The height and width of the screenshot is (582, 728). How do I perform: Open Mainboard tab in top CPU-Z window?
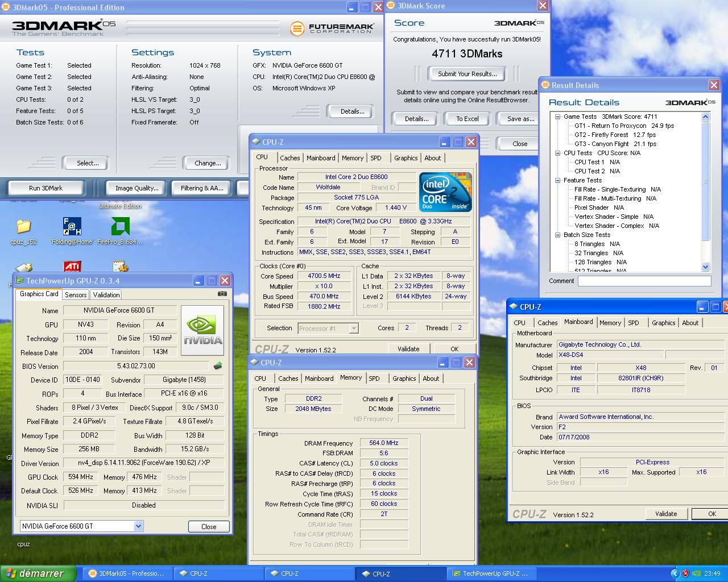click(x=321, y=158)
